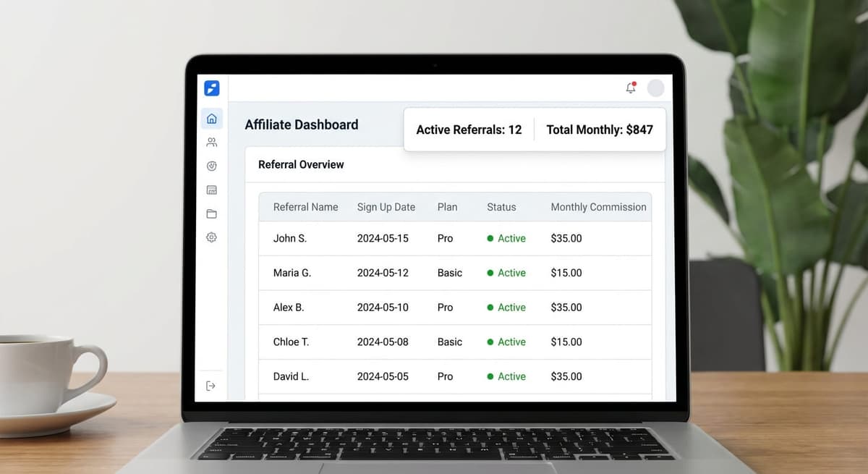This screenshot has width=868, height=474.
Task: Open the billing card sidebar icon
Action: [x=211, y=190]
